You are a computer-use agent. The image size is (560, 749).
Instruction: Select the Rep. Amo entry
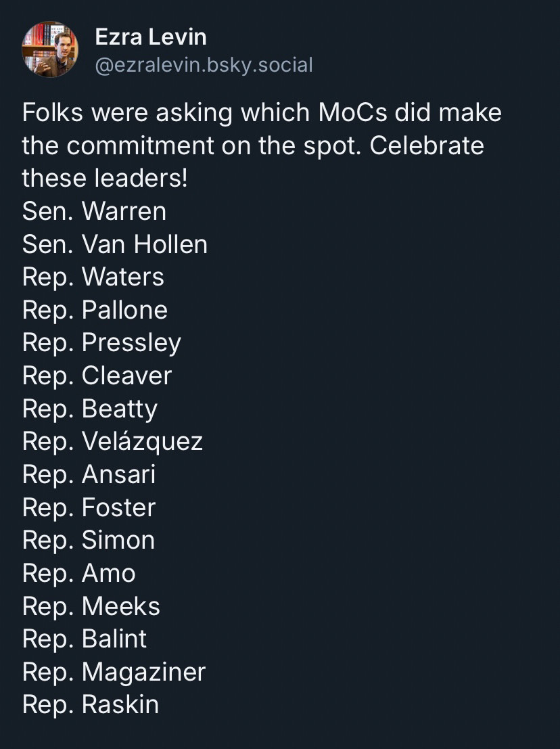tap(78, 573)
